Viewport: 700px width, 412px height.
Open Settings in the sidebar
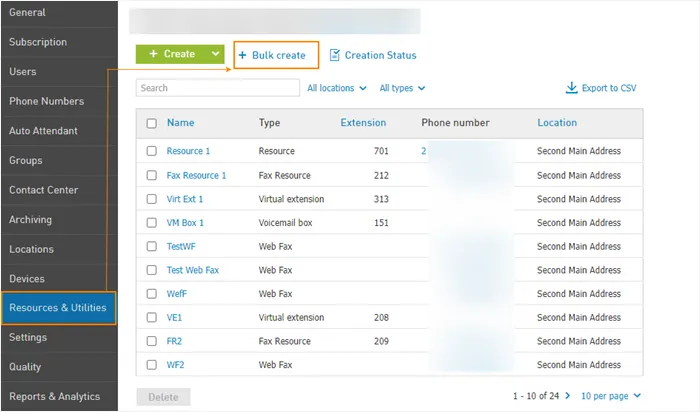(59, 337)
